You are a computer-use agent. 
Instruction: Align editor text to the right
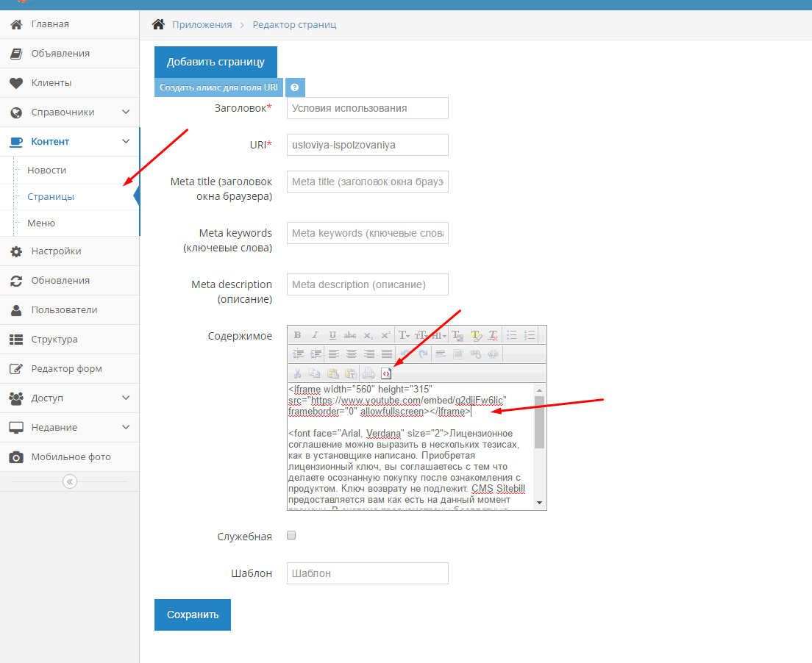coord(369,354)
